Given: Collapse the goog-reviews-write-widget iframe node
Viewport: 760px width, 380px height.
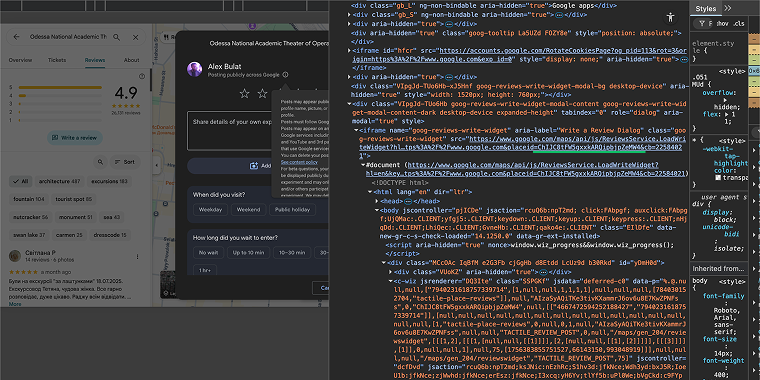Looking at the screenshot, I should pos(356,130).
